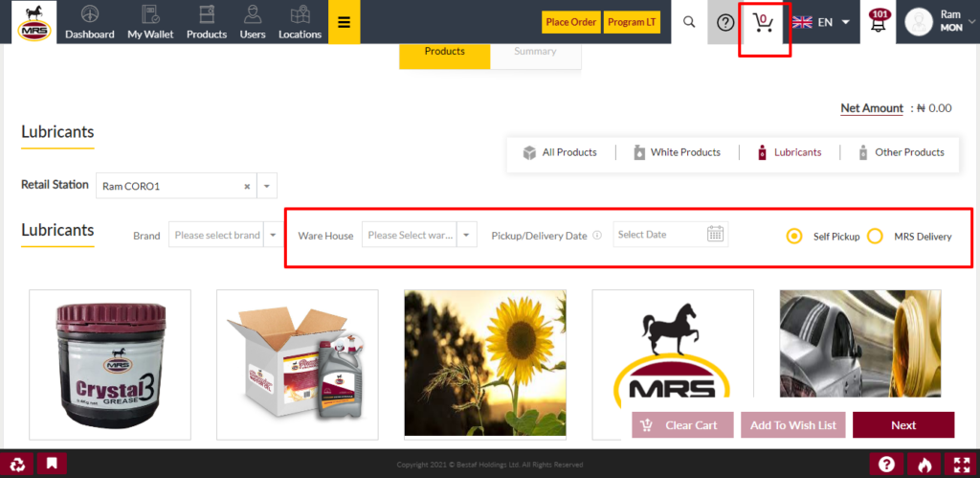Click the Pickup/Delivery Date info icon
Viewport: 980px width, 478px height.
[597, 236]
